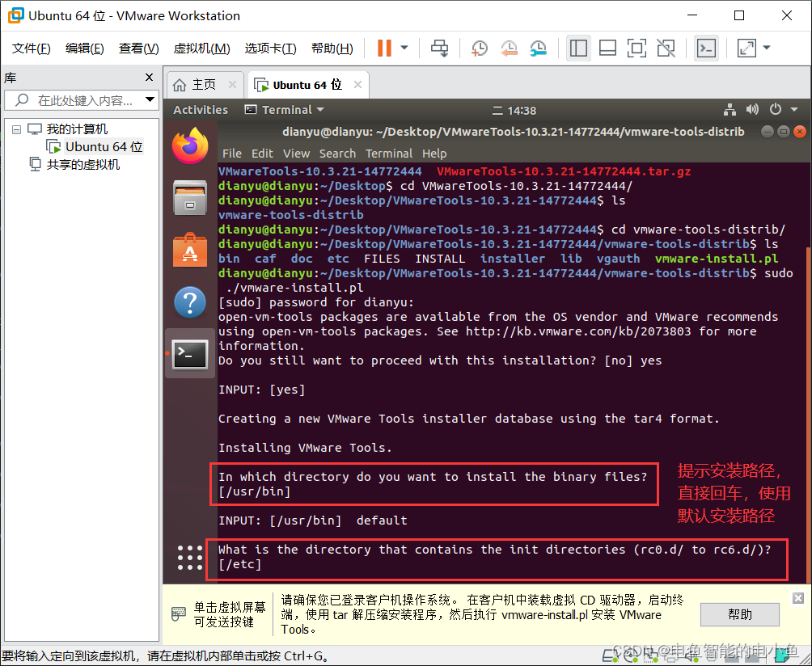
Task: Open the 虚拟机(M) menu
Action: pyautogui.click(x=201, y=48)
